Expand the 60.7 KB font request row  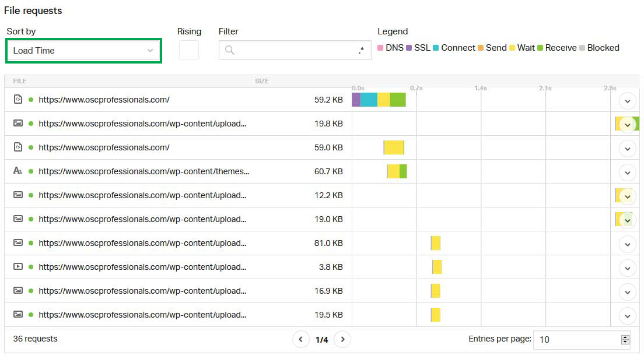(x=627, y=172)
